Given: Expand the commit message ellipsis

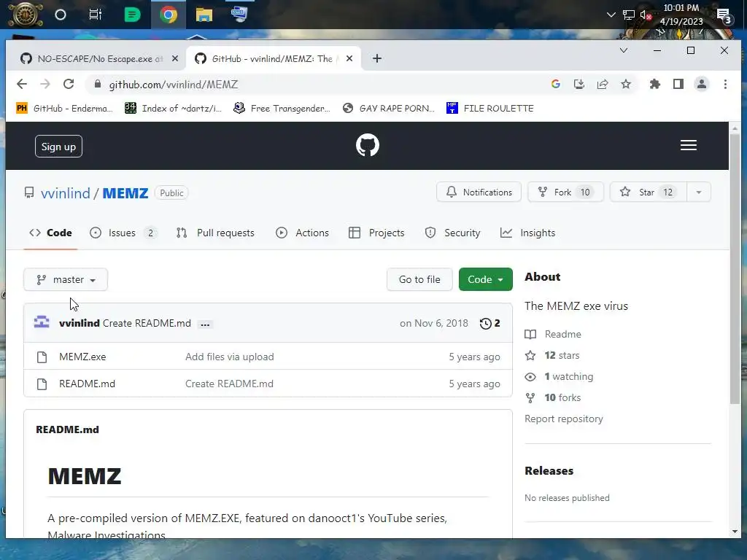Looking at the screenshot, I should tap(205, 324).
